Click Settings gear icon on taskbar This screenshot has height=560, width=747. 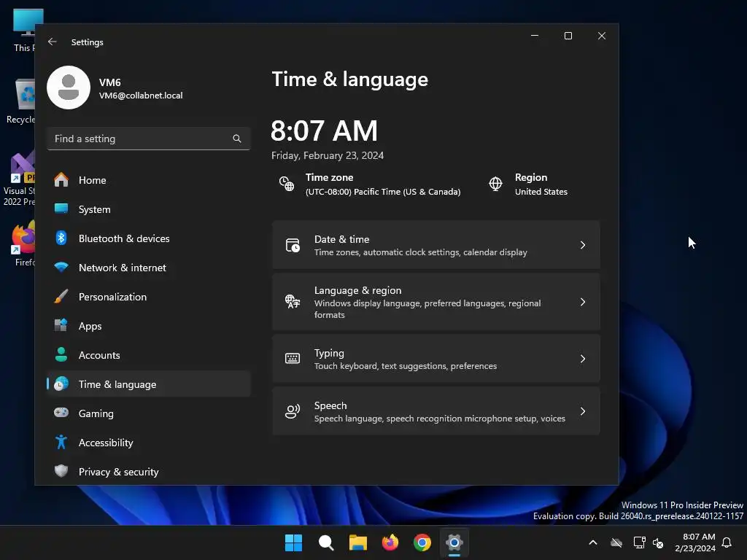point(454,542)
